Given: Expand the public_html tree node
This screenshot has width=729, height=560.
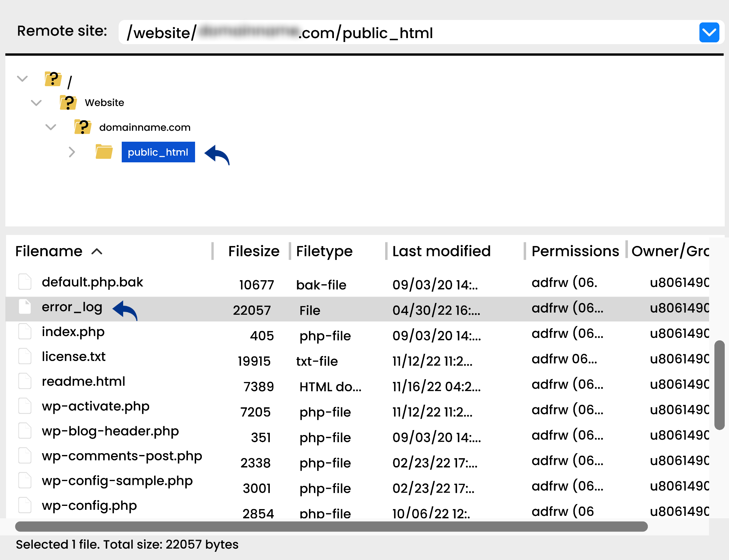Looking at the screenshot, I should (x=72, y=152).
